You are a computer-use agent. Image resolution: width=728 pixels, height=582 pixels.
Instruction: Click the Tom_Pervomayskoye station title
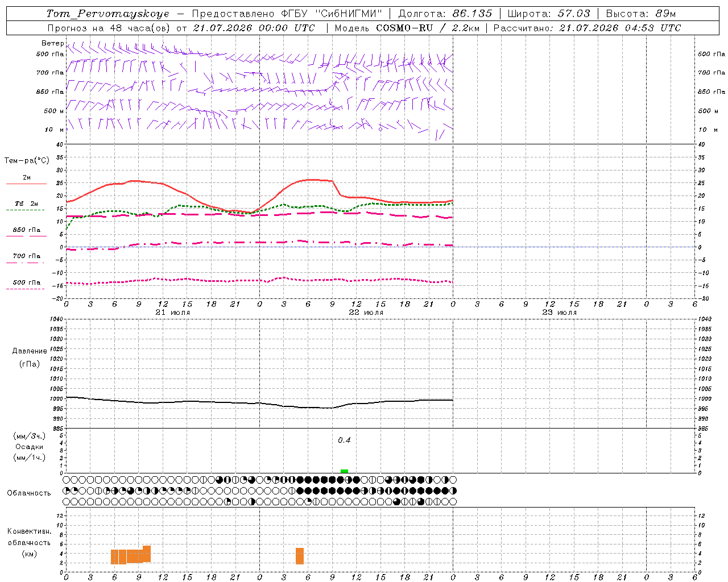click(108, 14)
